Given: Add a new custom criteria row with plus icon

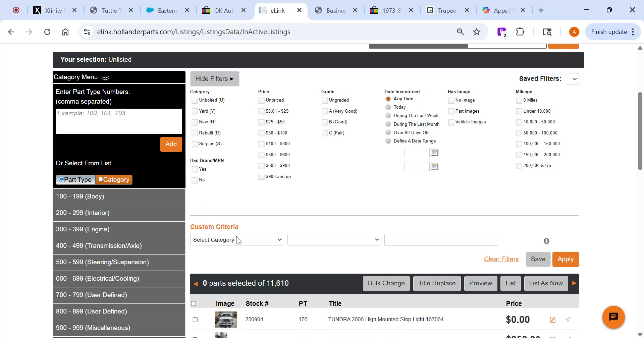Looking at the screenshot, I should click(x=546, y=240).
